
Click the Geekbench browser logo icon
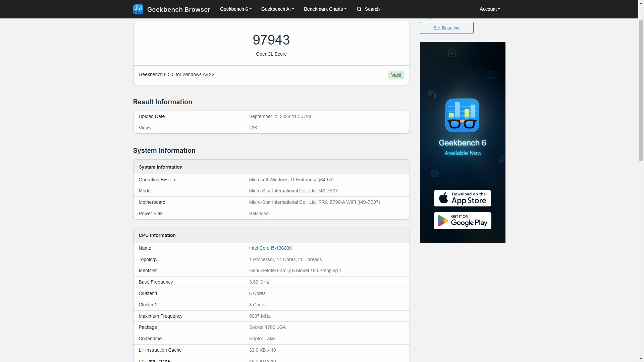point(138,9)
